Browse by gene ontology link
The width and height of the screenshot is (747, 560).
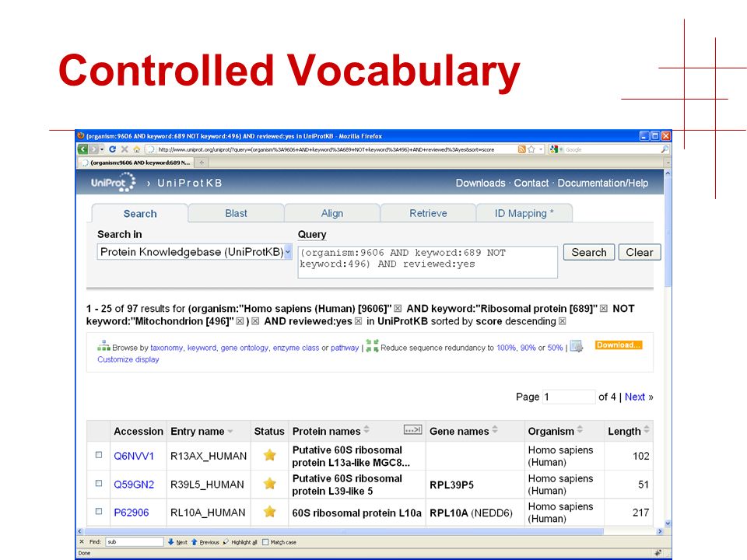[244, 348]
